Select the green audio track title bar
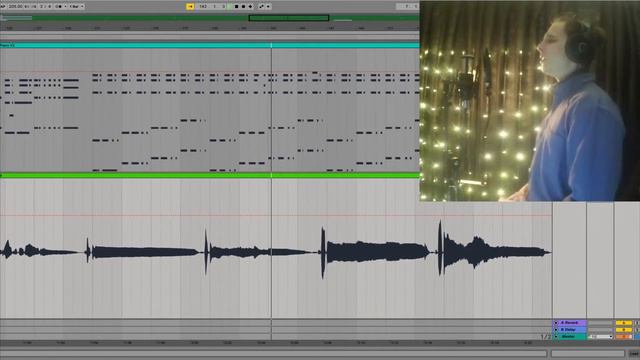 click(210, 176)
